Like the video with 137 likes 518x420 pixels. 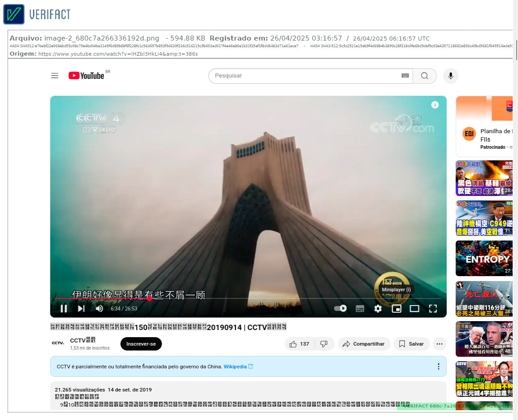(x=300, y=344)
